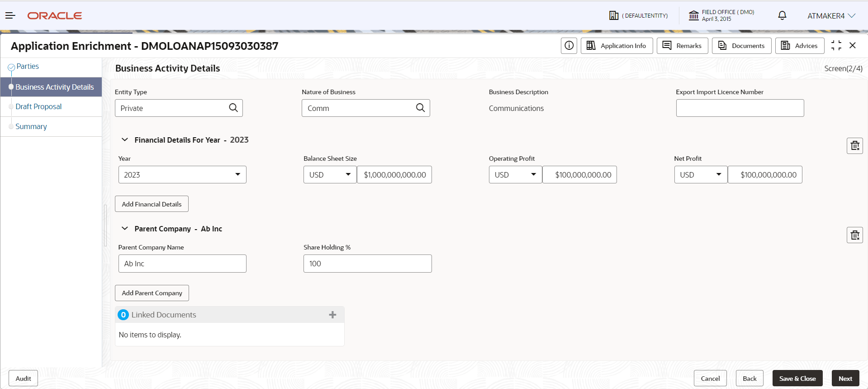868x389 pixels.
Task: Click Save & Close
Action: tap(797, 379)
